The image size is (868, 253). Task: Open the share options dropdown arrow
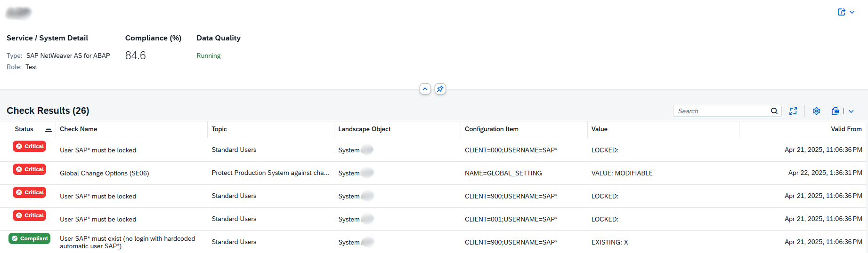(852, 12)
